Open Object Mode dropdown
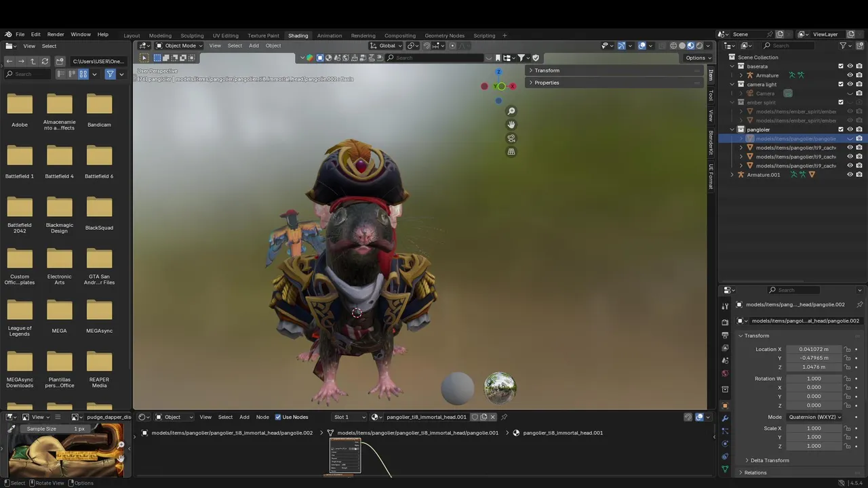 click(180, 45)
